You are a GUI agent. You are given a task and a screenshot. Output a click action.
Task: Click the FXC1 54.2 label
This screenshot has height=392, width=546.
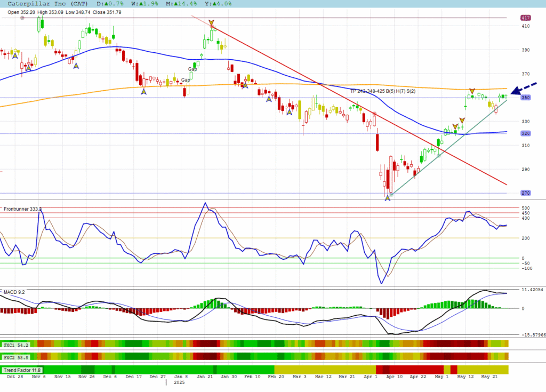pyautogui.click(x=15, y=345)
